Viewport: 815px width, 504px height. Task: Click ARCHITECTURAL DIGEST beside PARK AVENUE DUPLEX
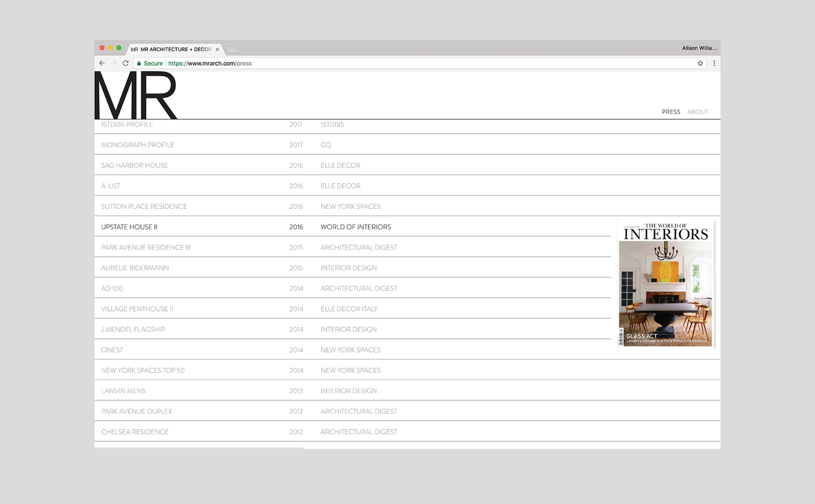point(359,411)
